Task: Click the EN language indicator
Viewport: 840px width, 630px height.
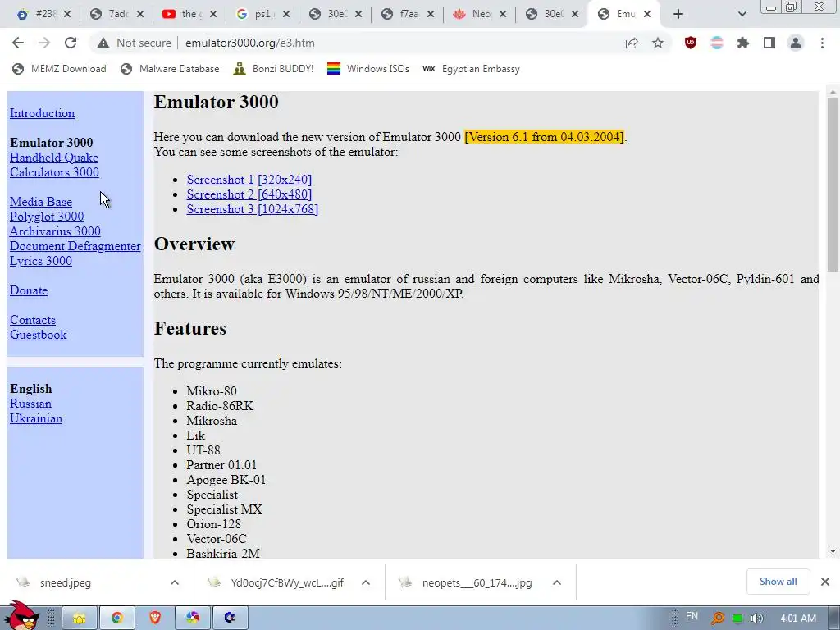Action: (692, 617)
